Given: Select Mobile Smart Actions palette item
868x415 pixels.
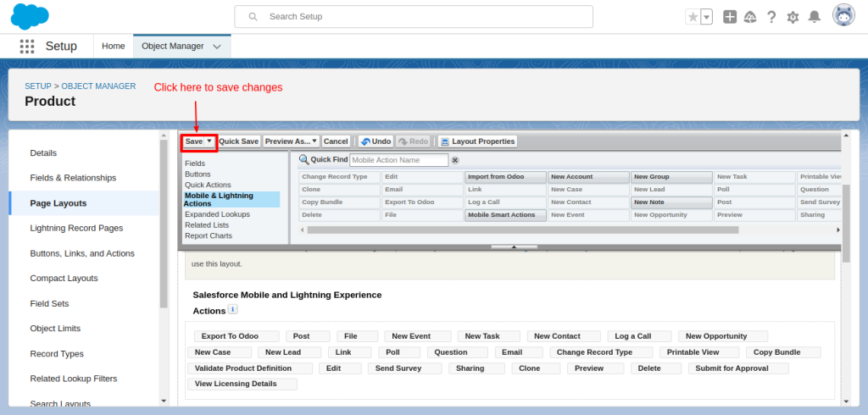Looking at the screenshot, I should click(x=505, y=214).
